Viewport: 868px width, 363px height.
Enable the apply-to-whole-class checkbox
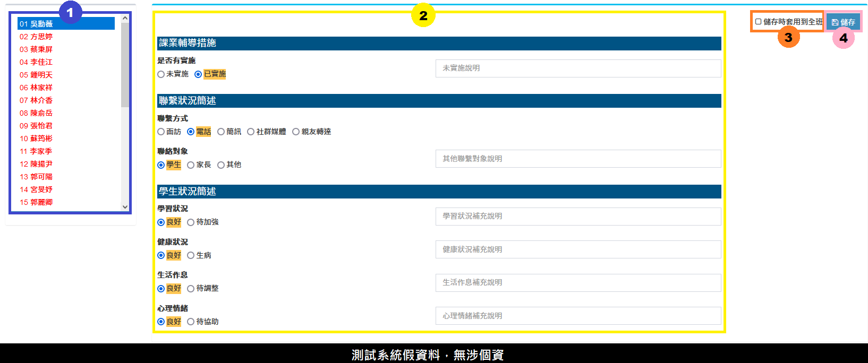tap(758, 22)
